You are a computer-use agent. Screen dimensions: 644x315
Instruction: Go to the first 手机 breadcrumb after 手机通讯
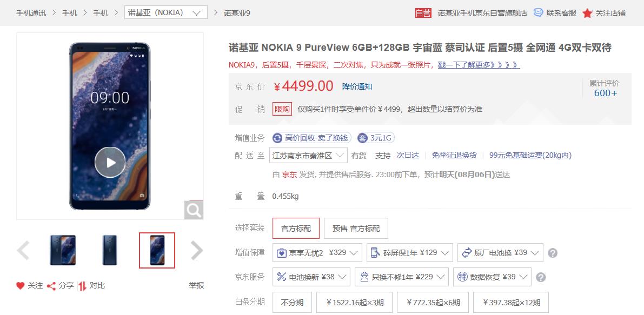point(70,13)
